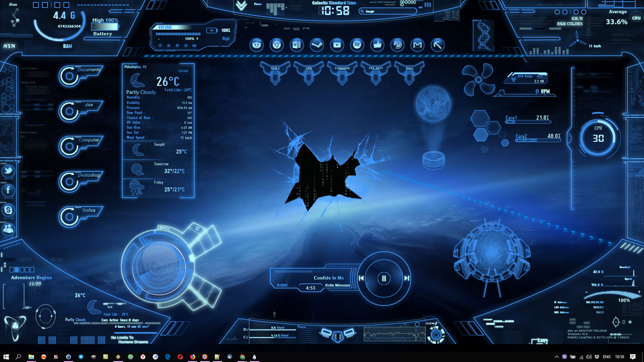
Task: Launch Spotify from the icon dock
Action: point(357,45)
